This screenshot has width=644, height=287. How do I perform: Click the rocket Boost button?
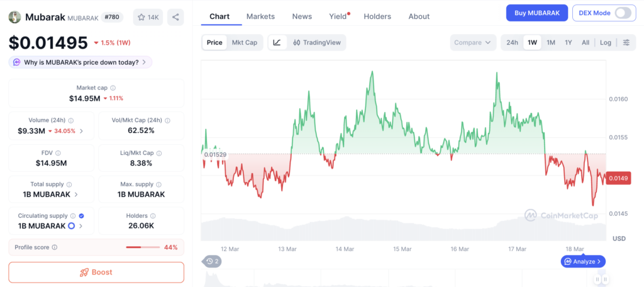(x=96, y=272)
